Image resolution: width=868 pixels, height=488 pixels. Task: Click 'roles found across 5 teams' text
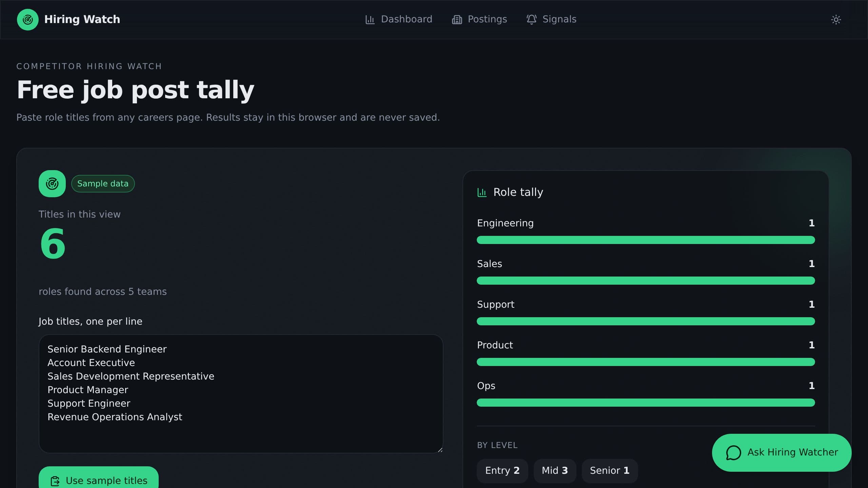[103, 292]
